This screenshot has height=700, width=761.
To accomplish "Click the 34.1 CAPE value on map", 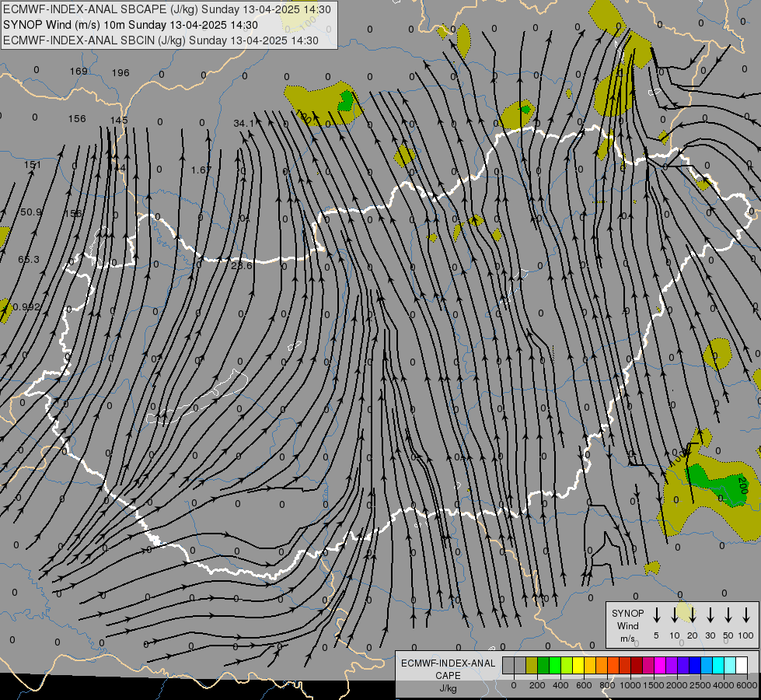I will click(243, 124).
